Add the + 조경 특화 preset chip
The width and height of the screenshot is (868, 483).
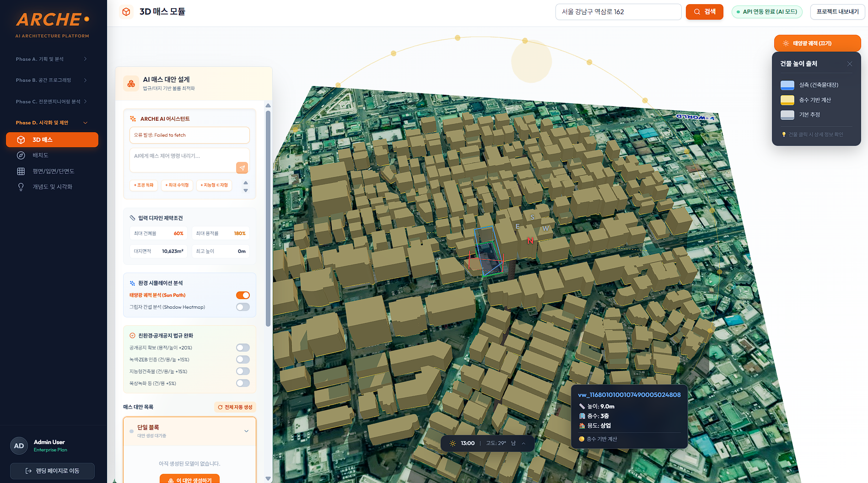[x=144, y=185]
